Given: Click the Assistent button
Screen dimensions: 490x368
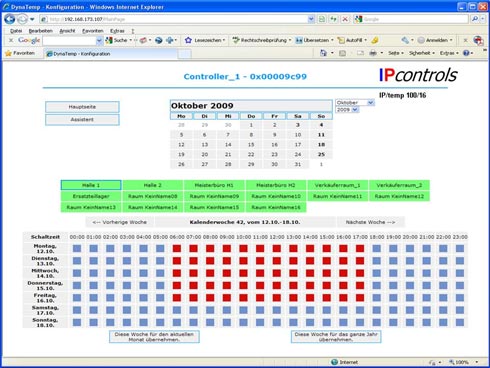Looking at the screenshot, I should pos(82,120).
